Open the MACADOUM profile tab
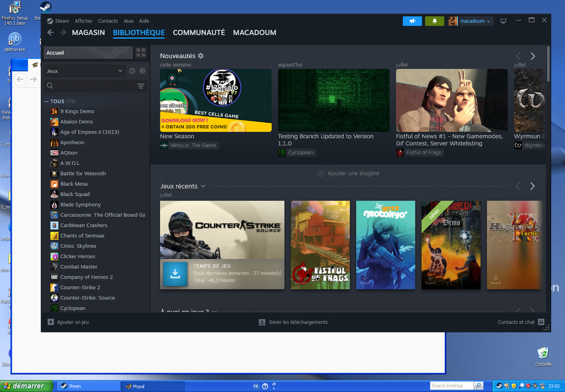The image size is (565, 392). (255, 33)
